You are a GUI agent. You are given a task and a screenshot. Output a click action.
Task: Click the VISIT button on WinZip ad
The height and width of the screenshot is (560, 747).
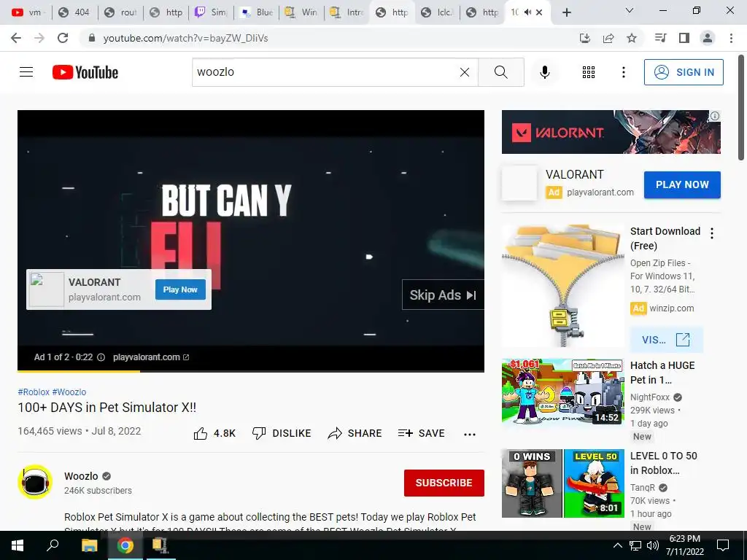(x=666, y=340)
